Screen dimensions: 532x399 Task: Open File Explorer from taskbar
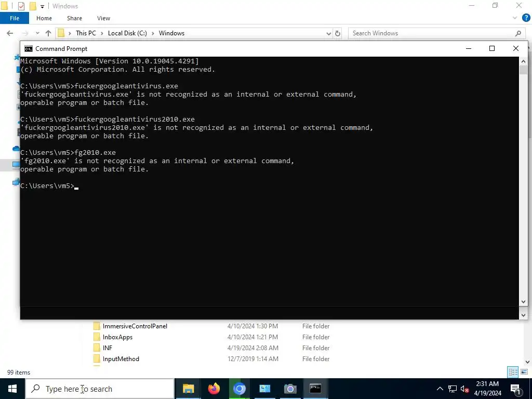coord(188,389)
